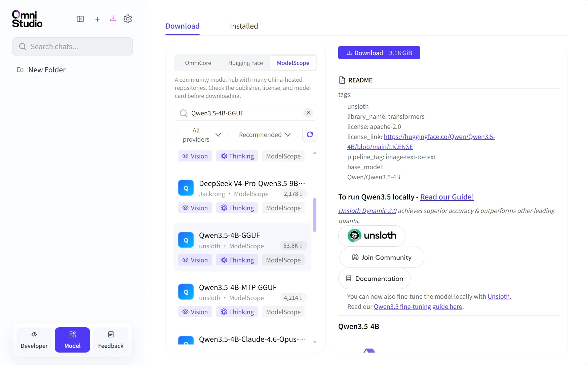Select the ModelScope source tab

click(293, 63)
